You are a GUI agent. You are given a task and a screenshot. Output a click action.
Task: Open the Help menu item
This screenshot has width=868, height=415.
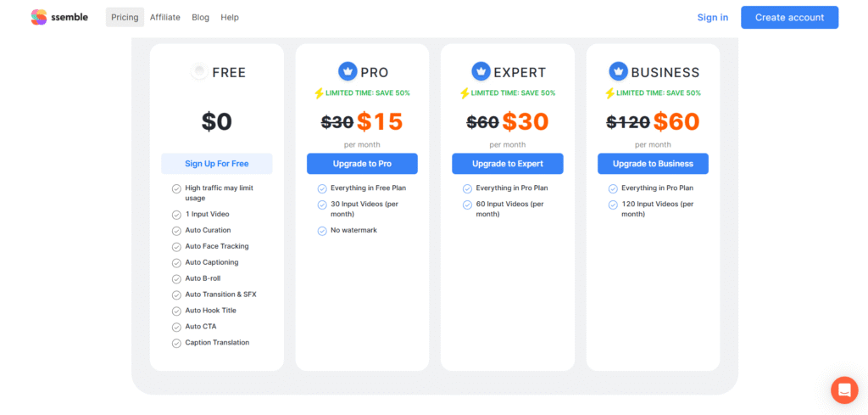tap(230, 17)
